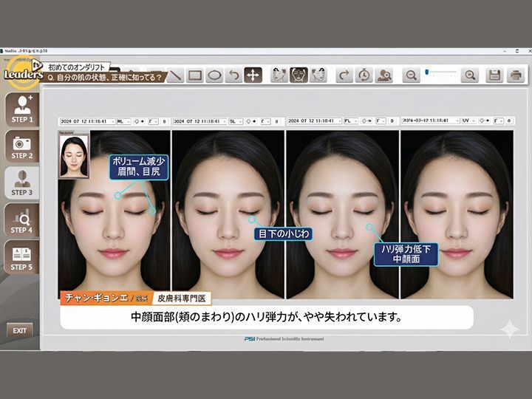
Task: Save using the floppy disk icon
Action: 494,75
